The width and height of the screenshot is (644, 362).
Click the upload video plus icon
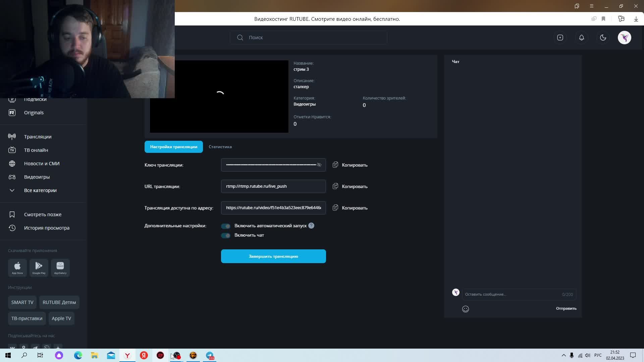560,38
